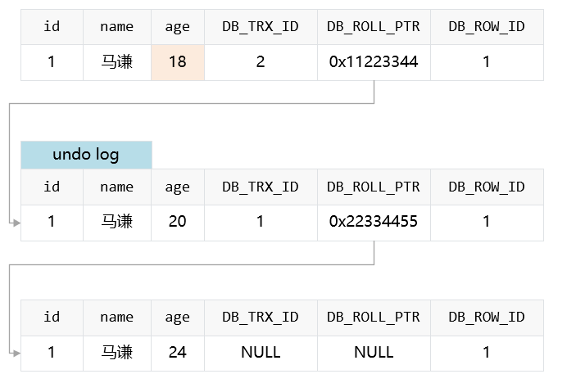Screen dimensions: 576x392
Task: Click the name header in bottom table
Action: [117, 318]
